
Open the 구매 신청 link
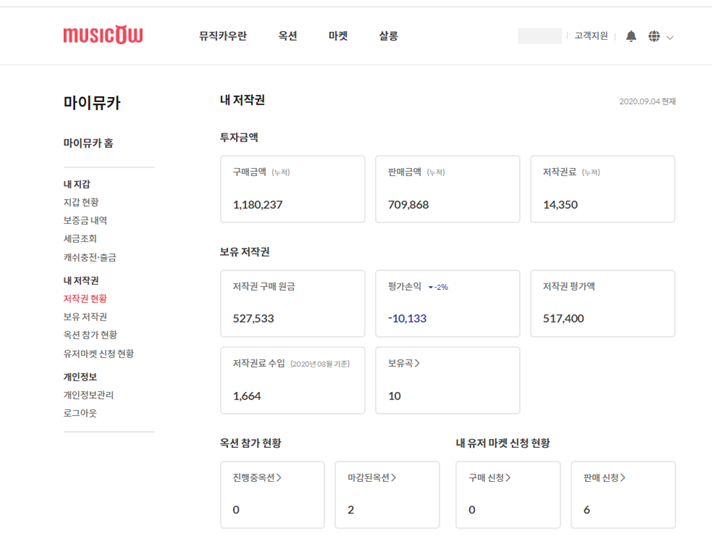[x=490, y=478]
